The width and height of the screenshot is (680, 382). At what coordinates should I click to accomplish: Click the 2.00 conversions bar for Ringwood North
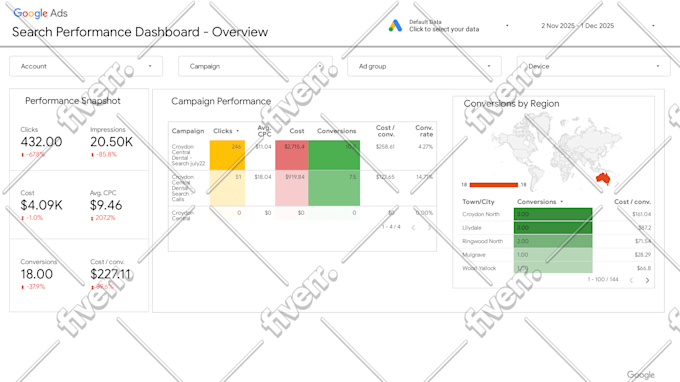(x=553, y=241)
